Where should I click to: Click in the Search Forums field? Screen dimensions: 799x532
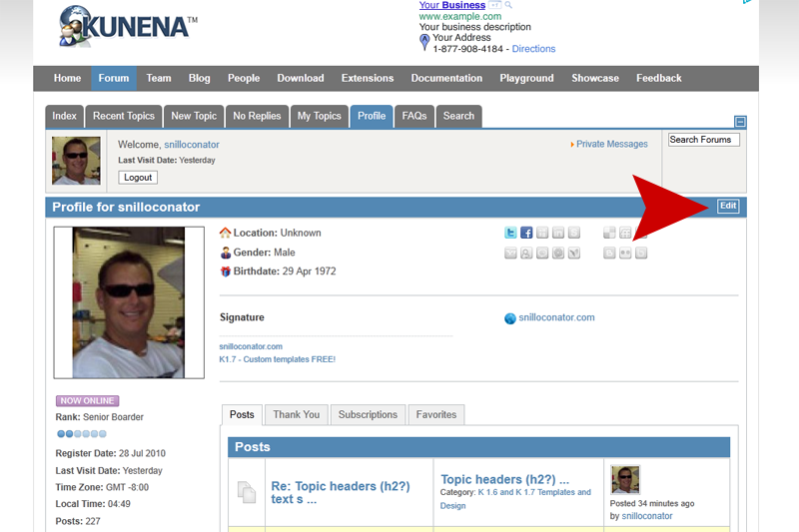704,140
